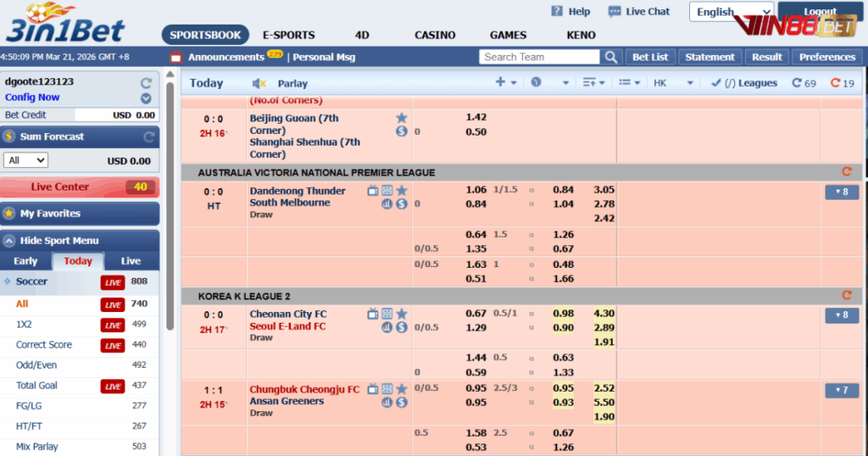
Task: Refresh the Sum Forecast panel
Action: point(148,136)
